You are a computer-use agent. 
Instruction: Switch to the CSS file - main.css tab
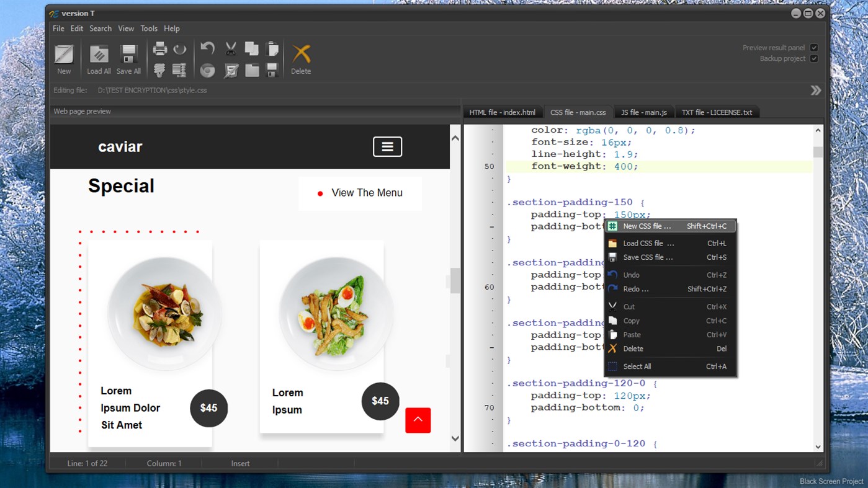tap(578, 112)
